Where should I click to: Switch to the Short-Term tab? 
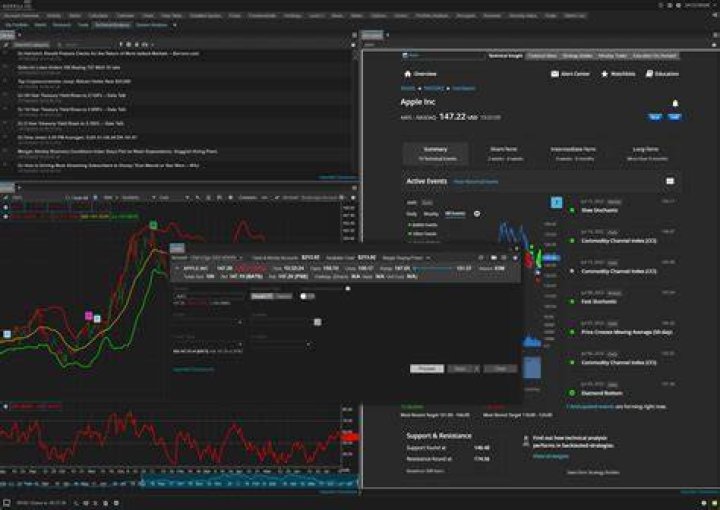(x=504, y=153)
